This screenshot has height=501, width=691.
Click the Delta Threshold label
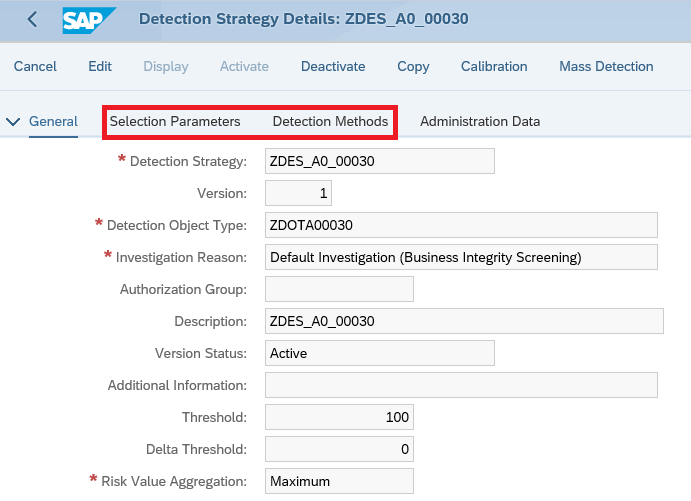(197, 449)
